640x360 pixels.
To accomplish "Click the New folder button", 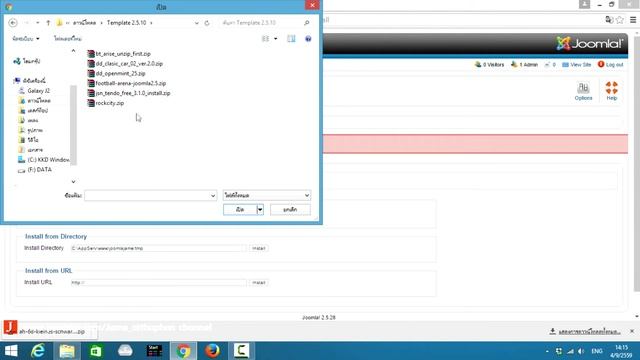I will point(68,39).
